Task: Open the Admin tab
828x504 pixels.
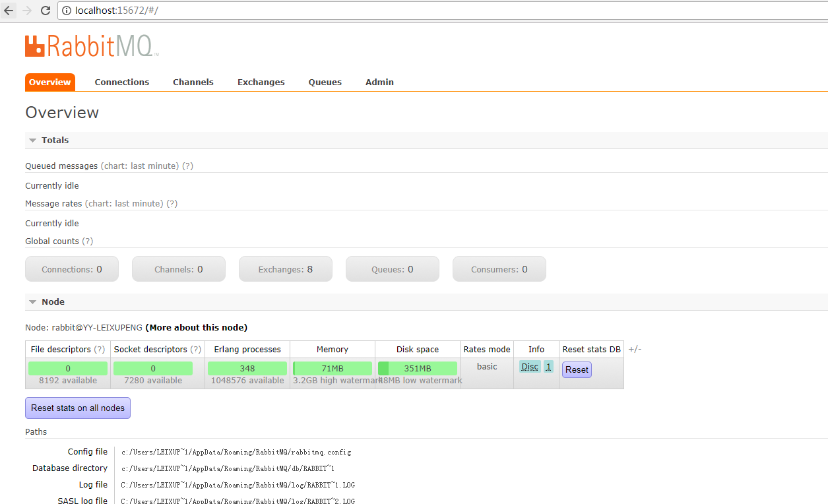Action: coord(379,82)
